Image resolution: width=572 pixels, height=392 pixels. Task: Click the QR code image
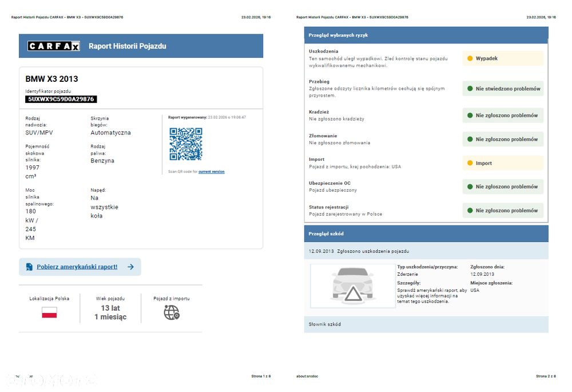click(x=186, y=144)
